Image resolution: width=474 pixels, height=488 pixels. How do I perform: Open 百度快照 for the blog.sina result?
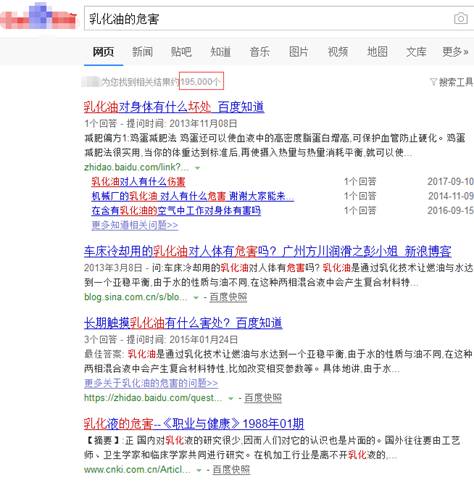point(228,297)
